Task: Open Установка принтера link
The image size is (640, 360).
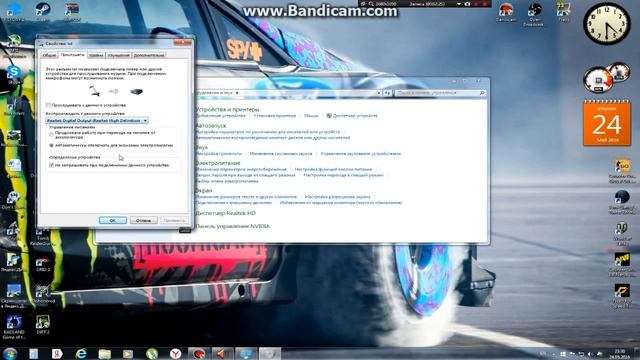Action: (x=275, y=116)
